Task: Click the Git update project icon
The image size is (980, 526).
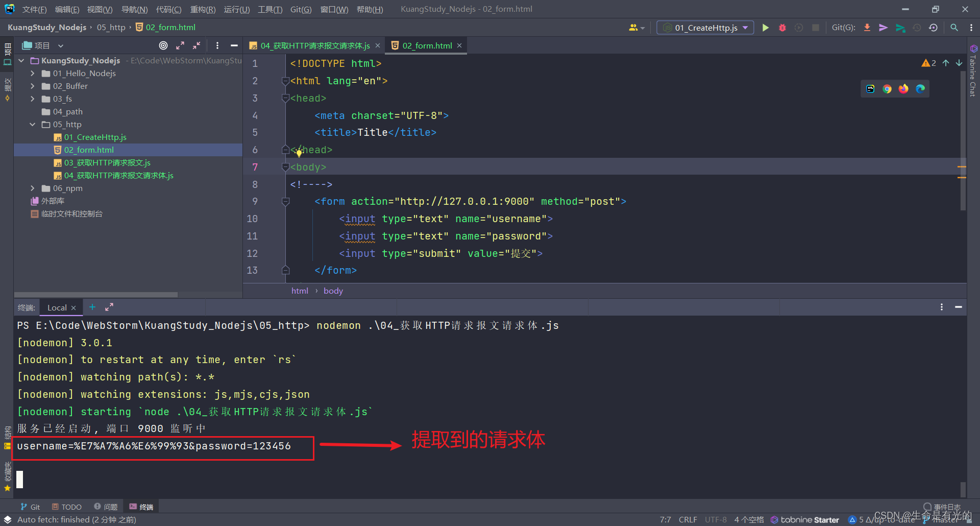Action: (867, 28)
